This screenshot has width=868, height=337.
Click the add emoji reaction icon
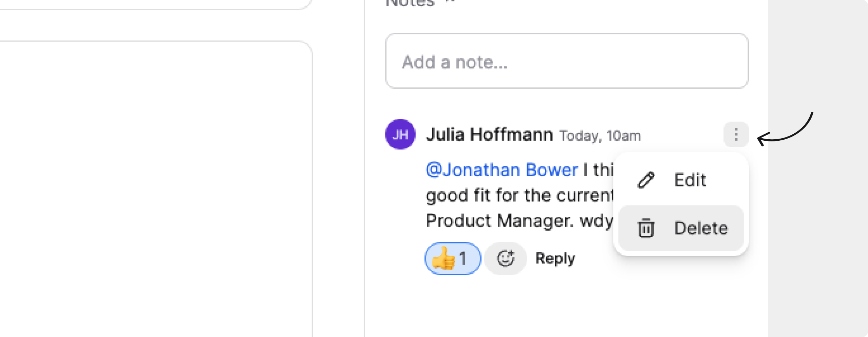click(x=505, y=259)
